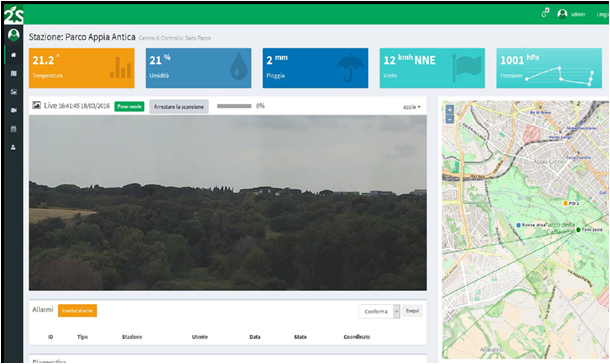Click the 2S logo
Screen dimensions: 610x364
pyautogui.click(x=13, y=15)
